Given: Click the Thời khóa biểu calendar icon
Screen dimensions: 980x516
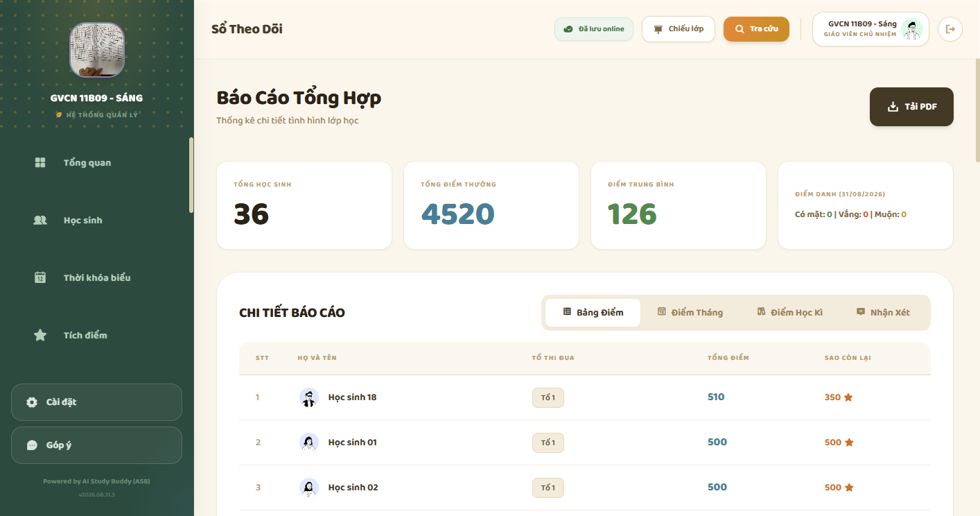Looking at the screenshot, I should coord(40,277).
